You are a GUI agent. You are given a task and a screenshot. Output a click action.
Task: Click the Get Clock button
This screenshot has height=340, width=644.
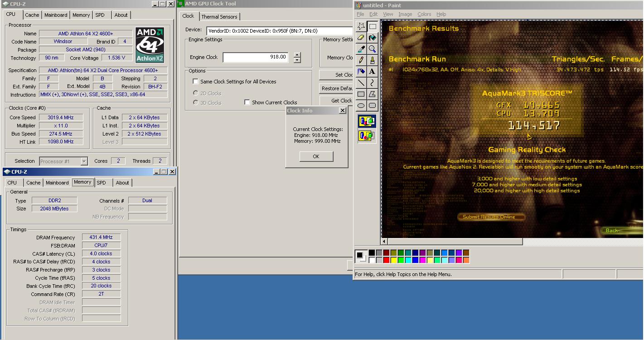(336, 101)
